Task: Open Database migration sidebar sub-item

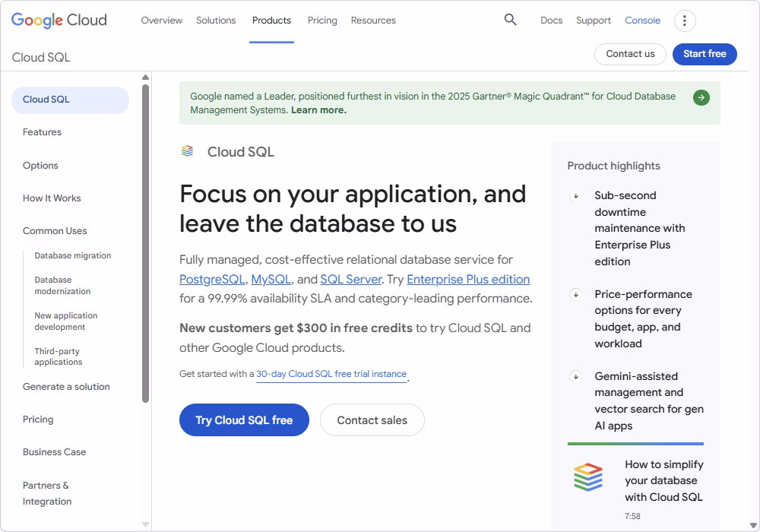Action: (73, 255)
